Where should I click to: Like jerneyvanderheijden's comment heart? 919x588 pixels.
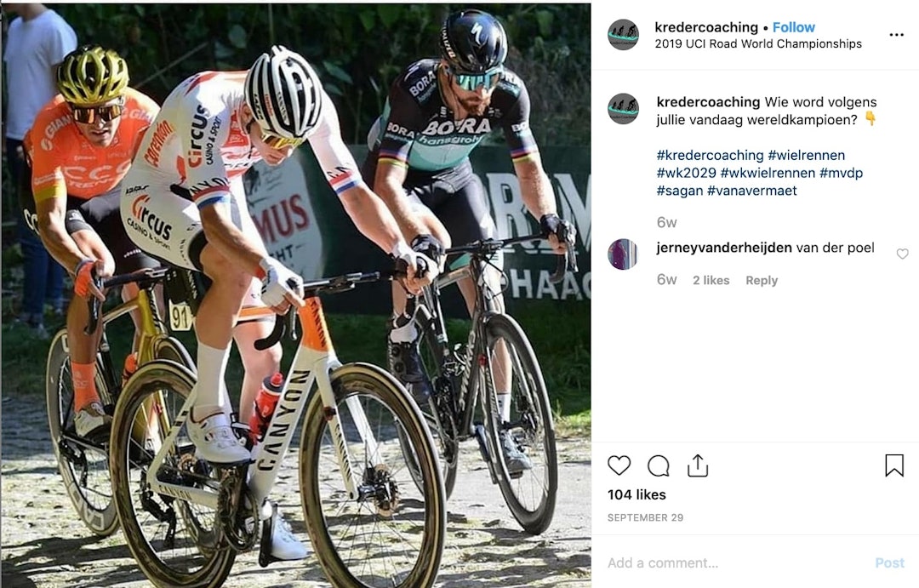(x=902, y=254)
